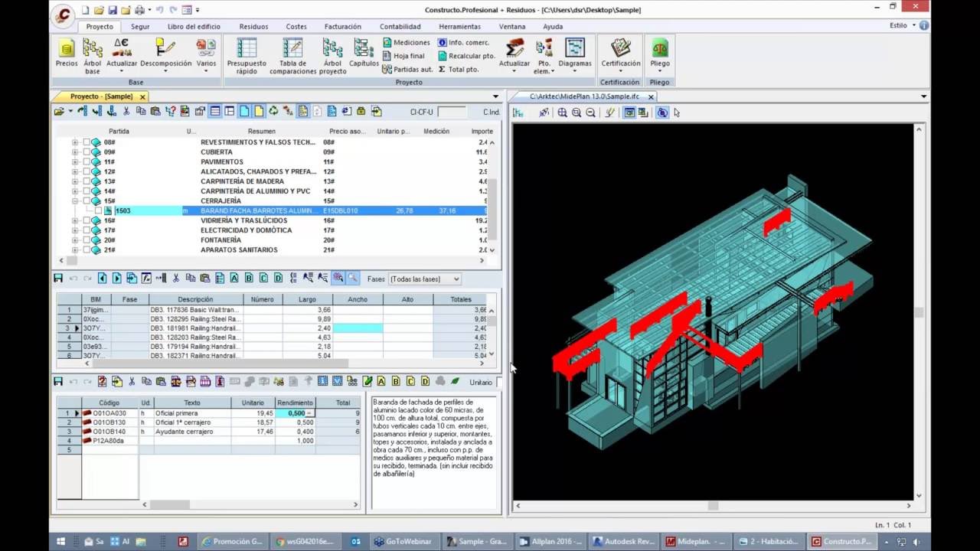980x551 pixels.
Task: Check the box for chapter 14#
Action: point(87,191)
